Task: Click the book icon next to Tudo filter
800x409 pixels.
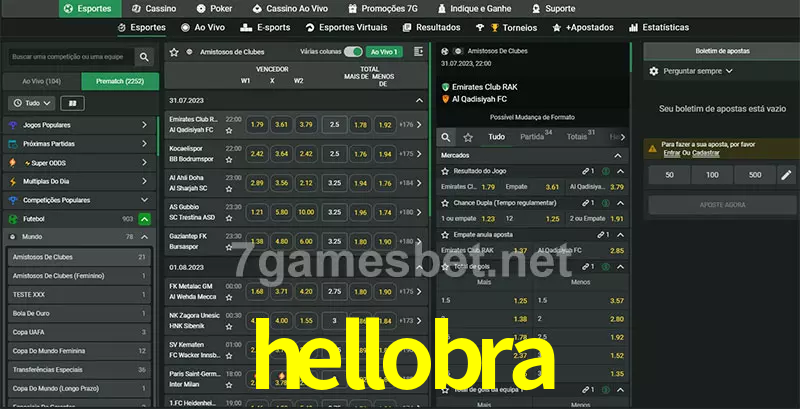Action: point(72,103)
